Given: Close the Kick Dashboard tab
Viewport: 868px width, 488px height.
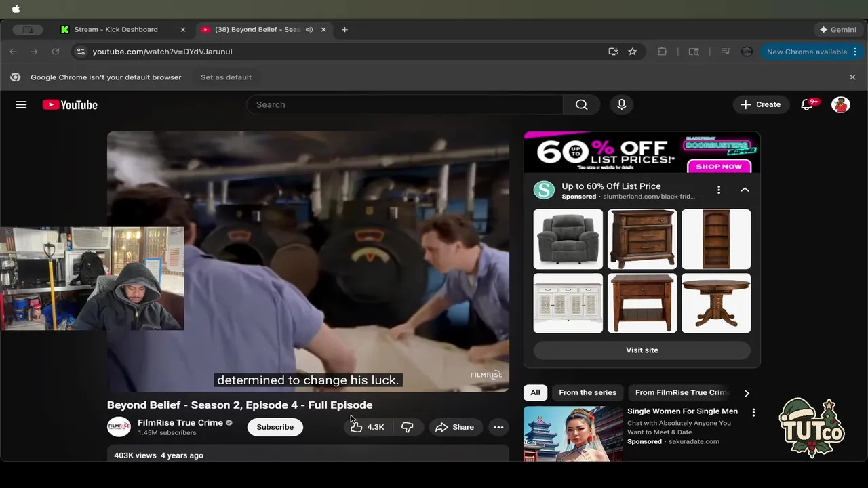Looking at the screenshot, I should coord(183,30).
